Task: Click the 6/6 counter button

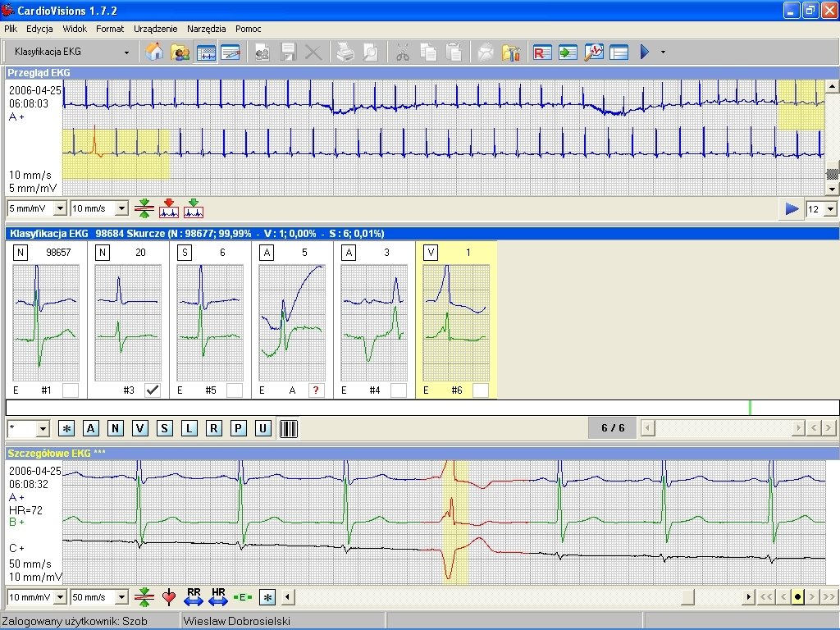Action: (x=612, y=427)
